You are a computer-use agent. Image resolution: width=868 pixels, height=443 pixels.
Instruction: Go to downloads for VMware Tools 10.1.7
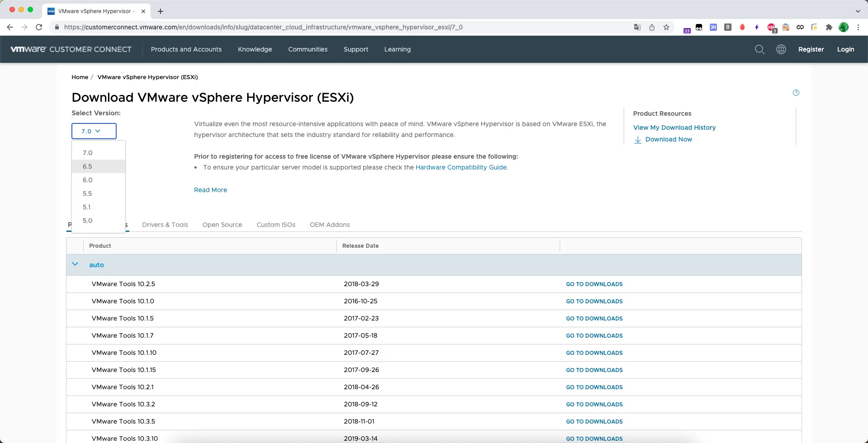coord(594,335)
